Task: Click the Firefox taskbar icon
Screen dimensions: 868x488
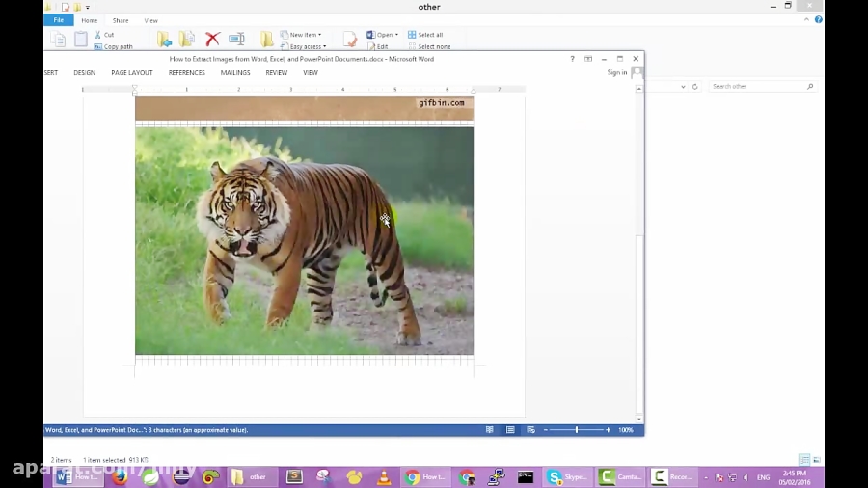Action: (121, 477)
